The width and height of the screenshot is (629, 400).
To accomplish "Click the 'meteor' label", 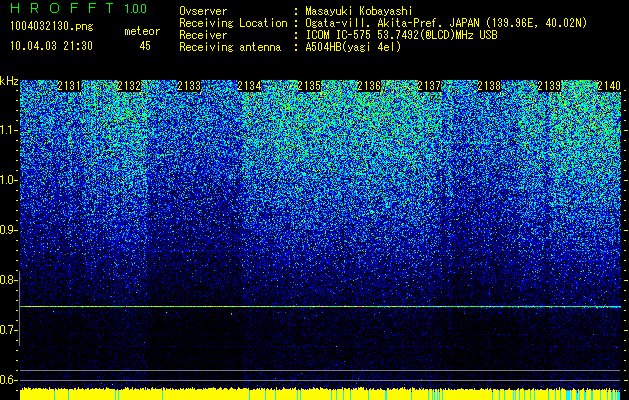I will click(142, 31).
